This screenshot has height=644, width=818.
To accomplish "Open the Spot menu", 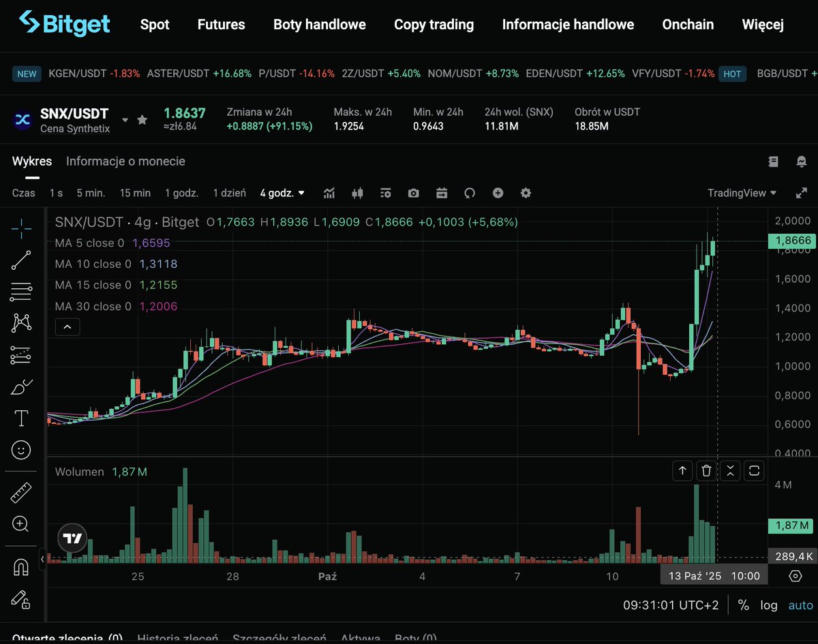I will [155, 25].
